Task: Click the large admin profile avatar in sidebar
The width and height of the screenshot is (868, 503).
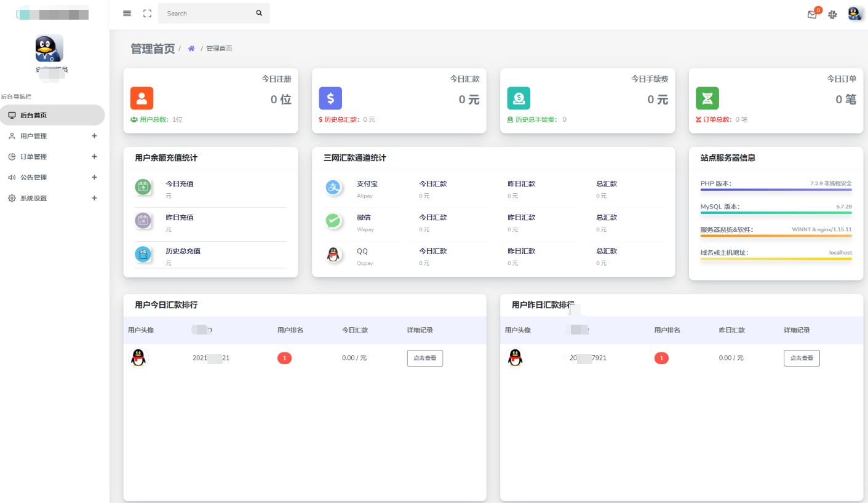Action: (x=49, y=48)
